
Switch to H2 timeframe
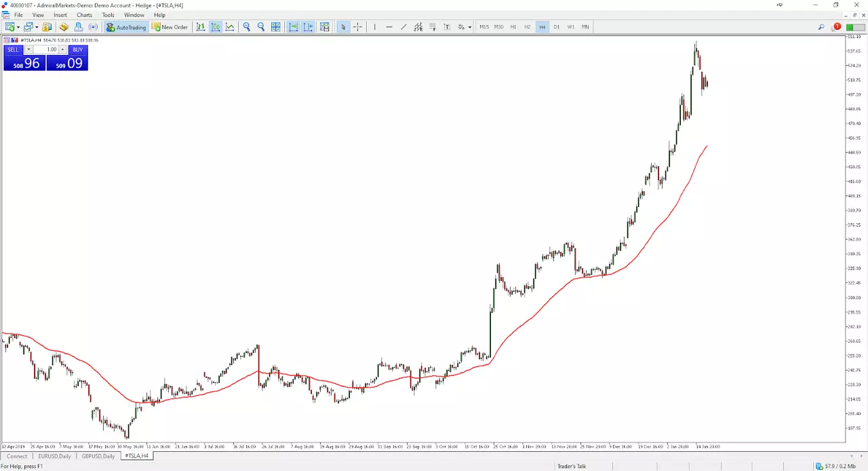pyautogui.click(x=528, y=27)
